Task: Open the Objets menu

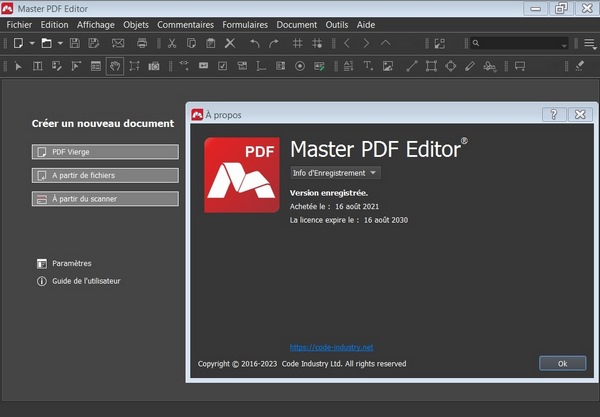Action: coord(136,25)
